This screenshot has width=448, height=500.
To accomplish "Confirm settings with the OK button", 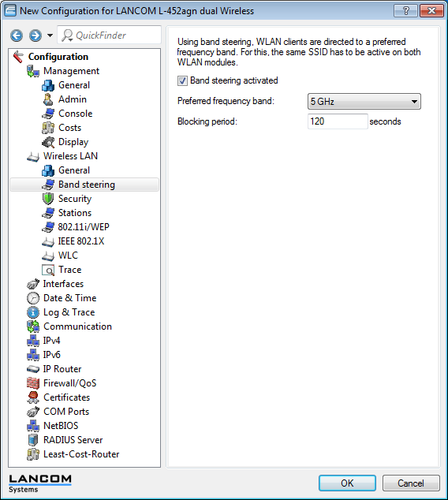I will click(347, 483).
